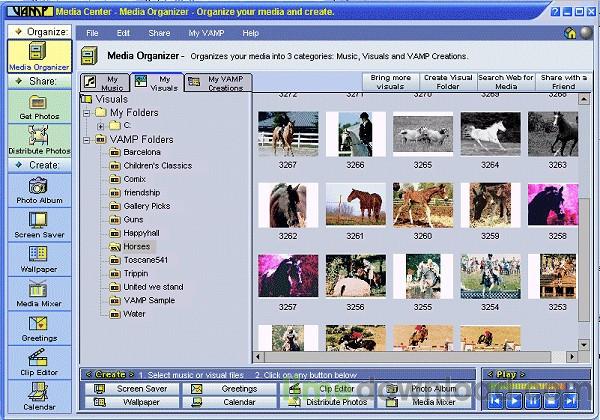Select the Barcelona folder in tree
The height and width of the screenshot is (420, 600).
tap(141, 152)
